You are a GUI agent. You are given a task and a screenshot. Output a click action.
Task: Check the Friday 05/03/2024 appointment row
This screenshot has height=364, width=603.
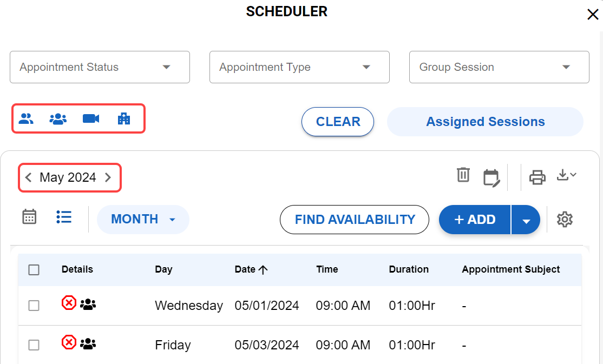click(x=34, y=345)
